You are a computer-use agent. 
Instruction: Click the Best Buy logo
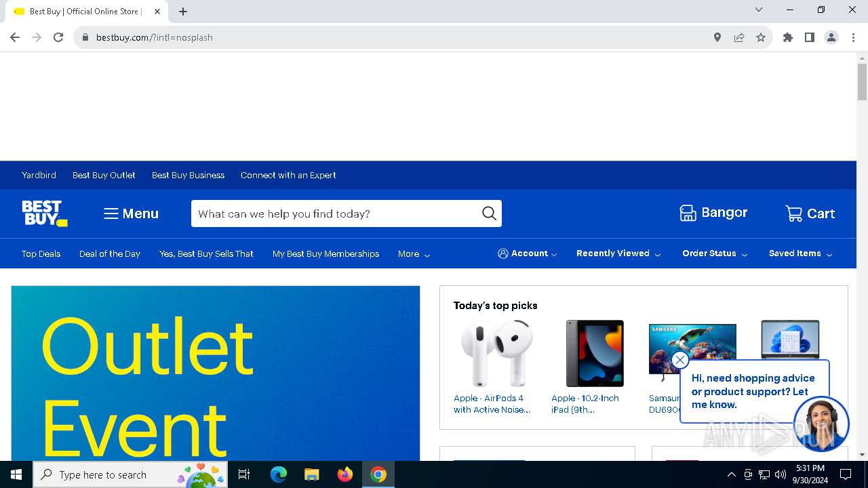point(44,213)
